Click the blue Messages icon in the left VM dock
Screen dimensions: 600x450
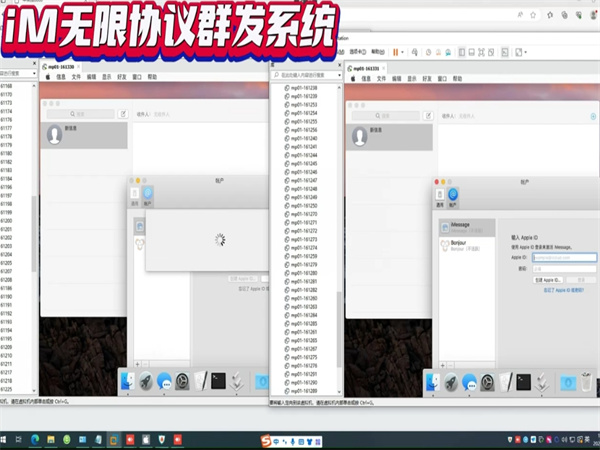pos(164,381)
